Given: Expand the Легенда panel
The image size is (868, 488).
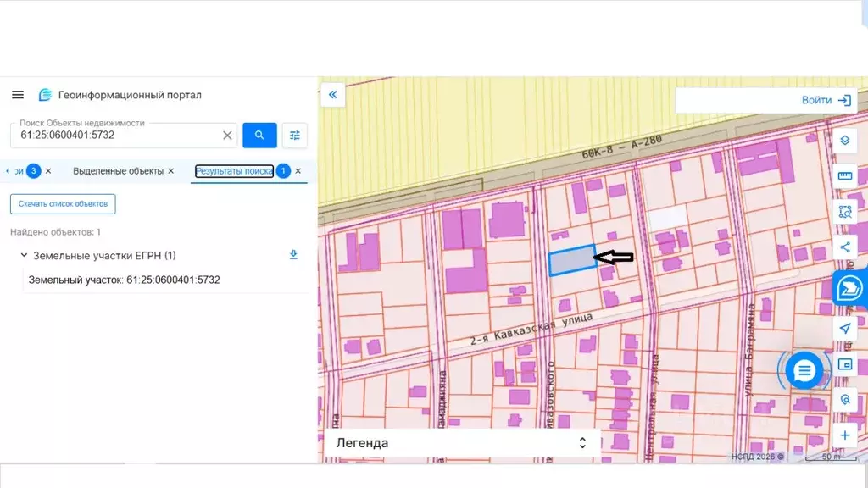Looking at the screenshot, I should pos(462,443).
